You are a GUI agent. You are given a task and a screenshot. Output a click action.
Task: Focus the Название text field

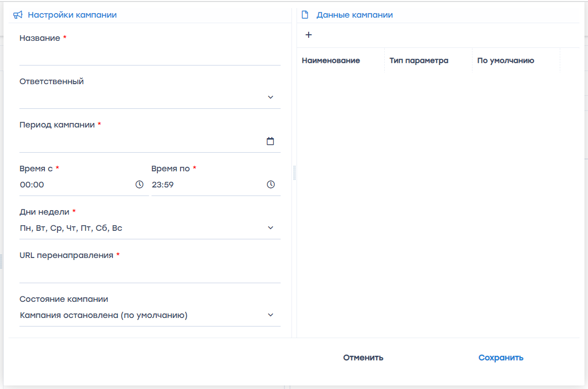coord(149,56)
